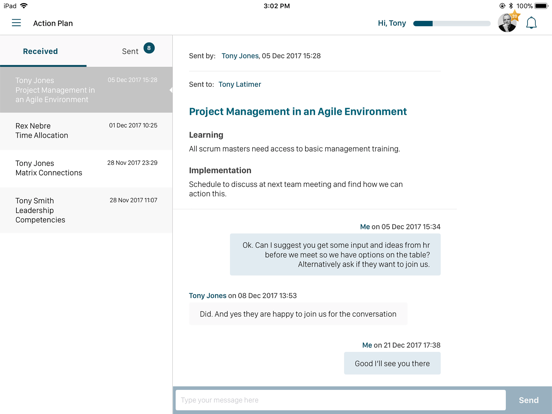This screenshot has height=414, width=552.
Task: Tap the 'Schedule to discuss at next team meeting' text
Action: click(296, 189)
